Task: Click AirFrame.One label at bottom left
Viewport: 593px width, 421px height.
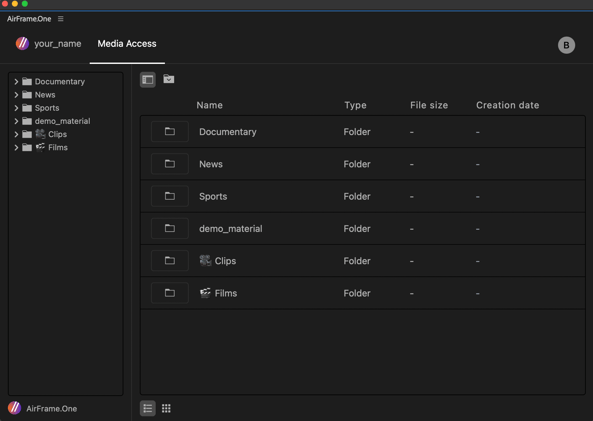Action: (51, 409)
